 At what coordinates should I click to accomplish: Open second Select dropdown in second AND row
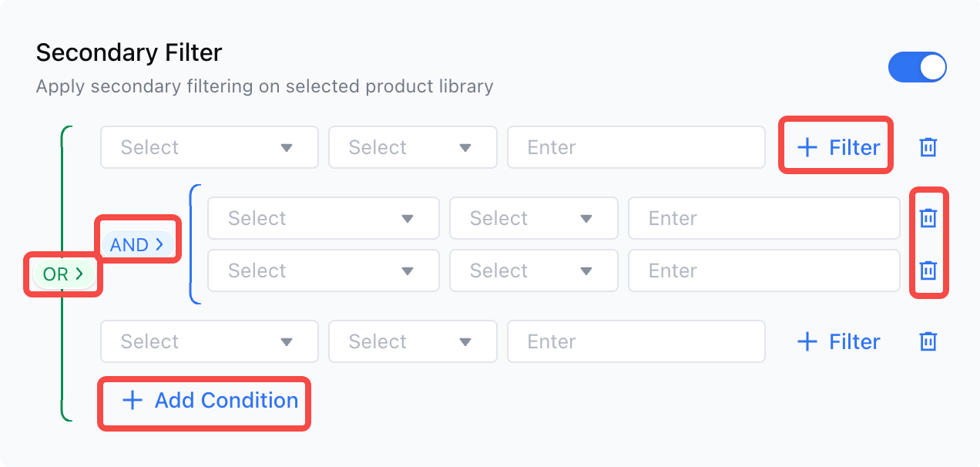point(534,270)
